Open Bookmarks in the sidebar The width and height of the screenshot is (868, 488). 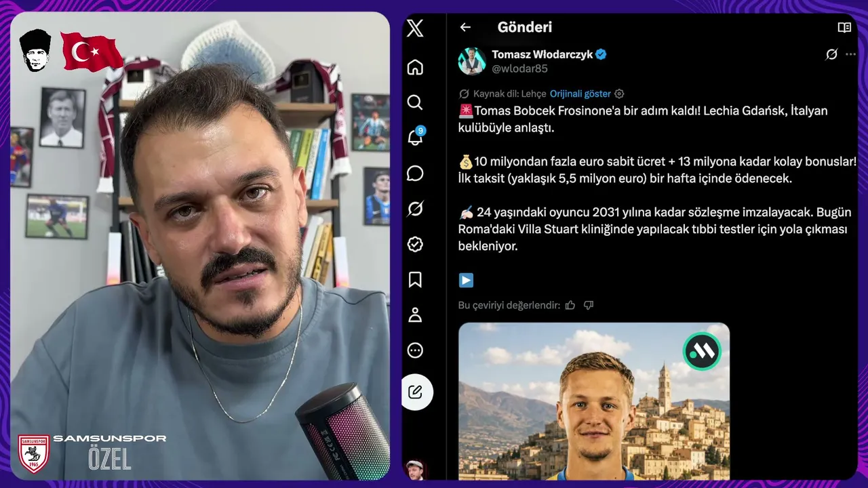coord(415,279)
